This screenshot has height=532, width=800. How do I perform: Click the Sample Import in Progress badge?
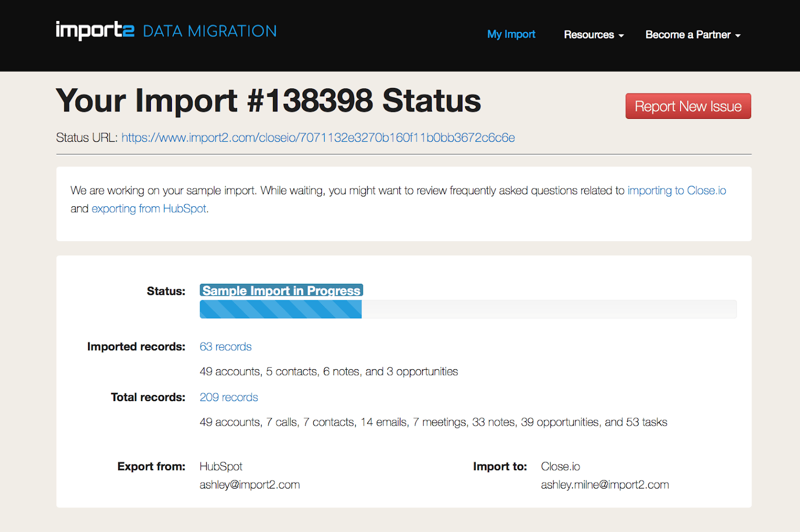coord(281,291)
